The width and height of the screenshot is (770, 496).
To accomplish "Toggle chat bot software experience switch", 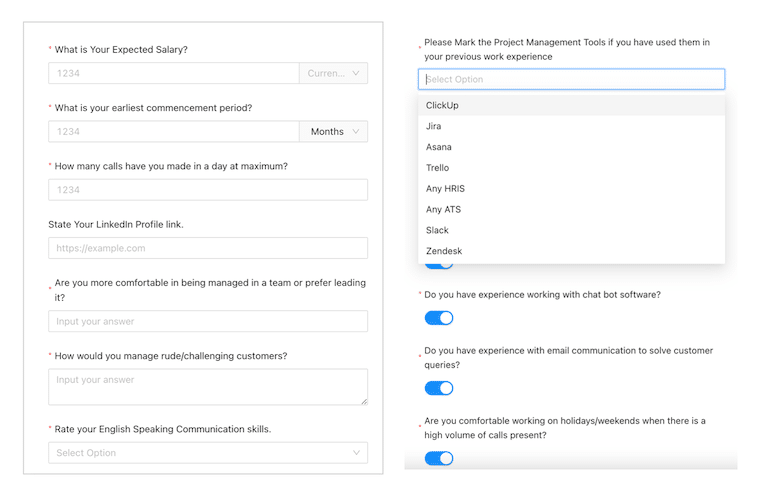I will (x=439, y=318).
